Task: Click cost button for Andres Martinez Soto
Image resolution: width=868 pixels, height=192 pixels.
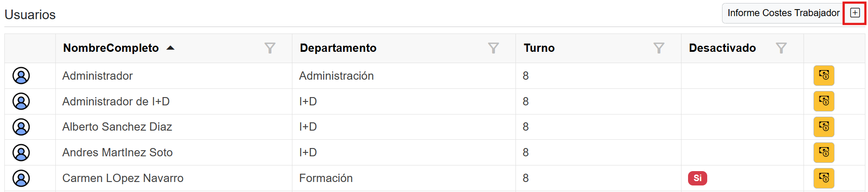Action: point(824,152)
